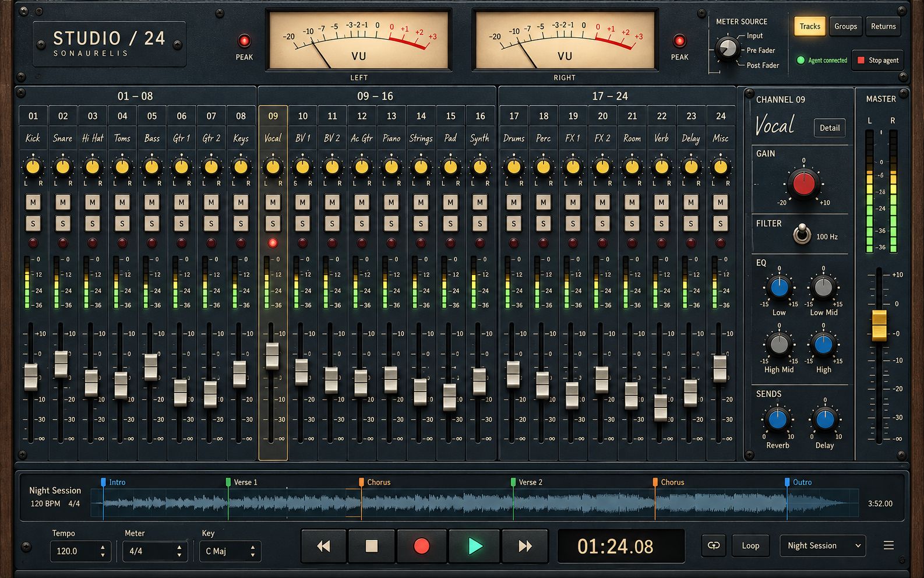The height and width of the screenshot is (578, 924).
Task: Click the Verb channel fader handle
Action: point(660,407)
